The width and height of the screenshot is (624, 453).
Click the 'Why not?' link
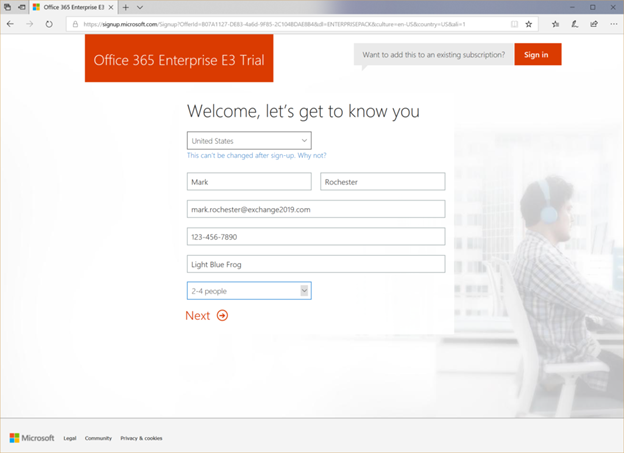tap(312, 155)
